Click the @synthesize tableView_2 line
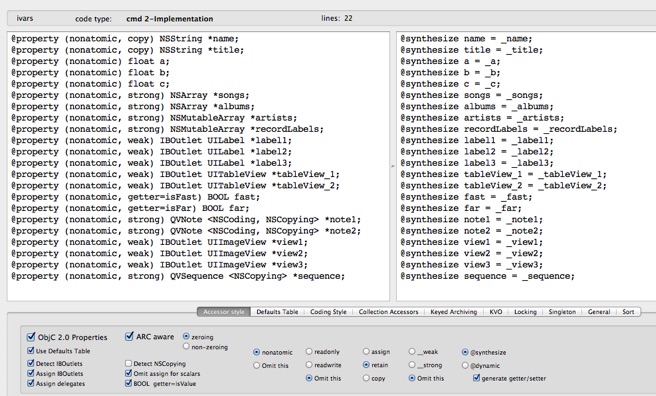Image resolution: width=656 pixels, height=396 pixels. [x=503, y=186]
